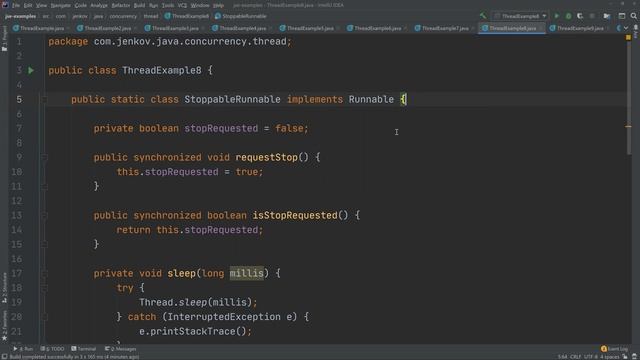Open the Messages tool window button
The width and height of the screenshot is (640, 360).
(x=121, y=349)
